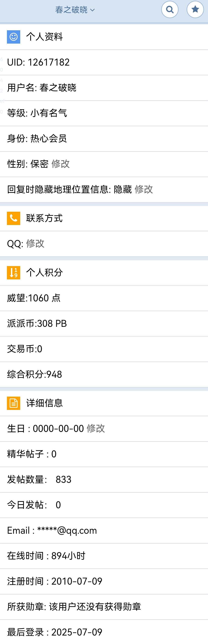This screenshot has height=644, width=208.
Task: Click the sort-number 个人积分 icon
Action: (13, 272)
